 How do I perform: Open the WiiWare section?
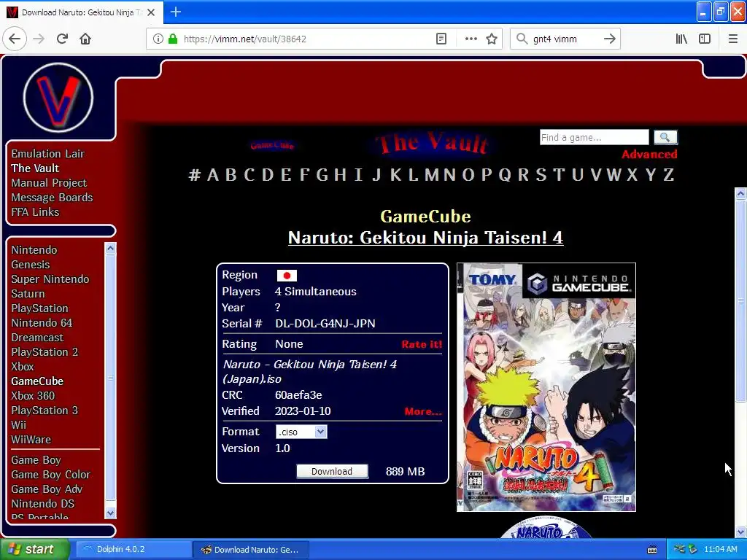click(31, 440)
